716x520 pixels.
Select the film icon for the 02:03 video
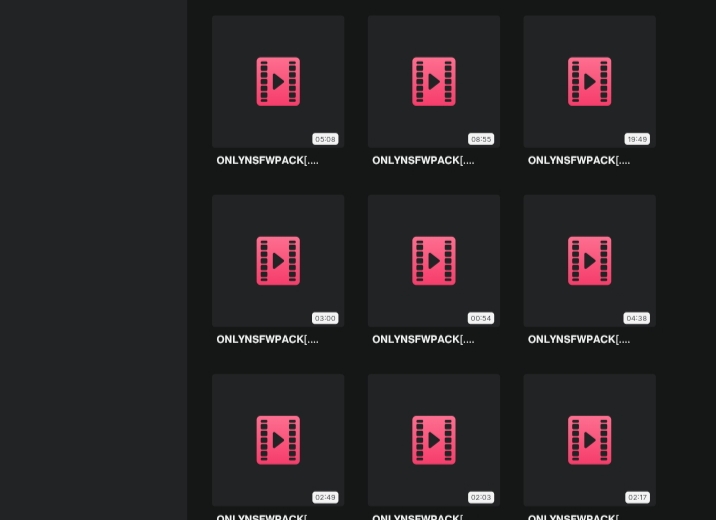point(434,440)
